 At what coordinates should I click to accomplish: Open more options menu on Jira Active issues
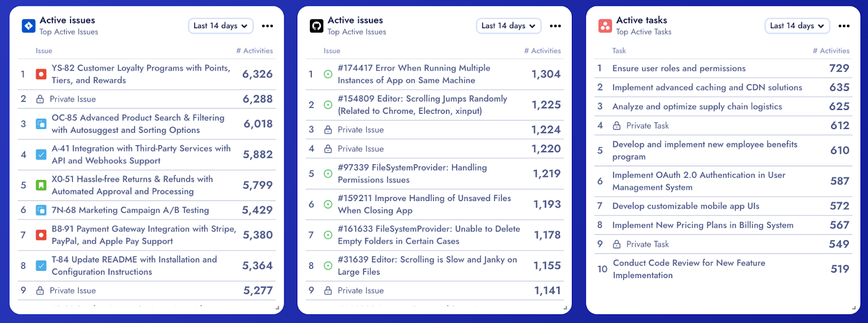pyautogui.click(x=267, y=25)
